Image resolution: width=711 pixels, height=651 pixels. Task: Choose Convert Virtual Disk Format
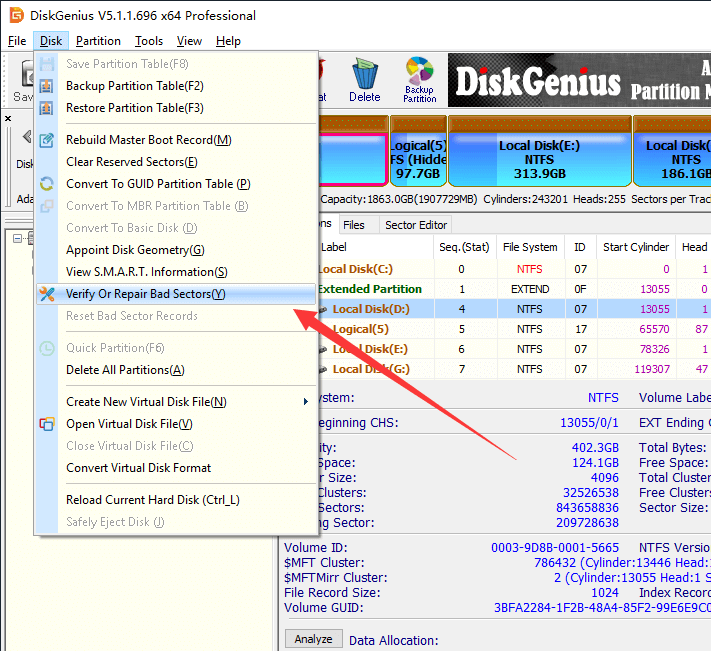(176, 468)
